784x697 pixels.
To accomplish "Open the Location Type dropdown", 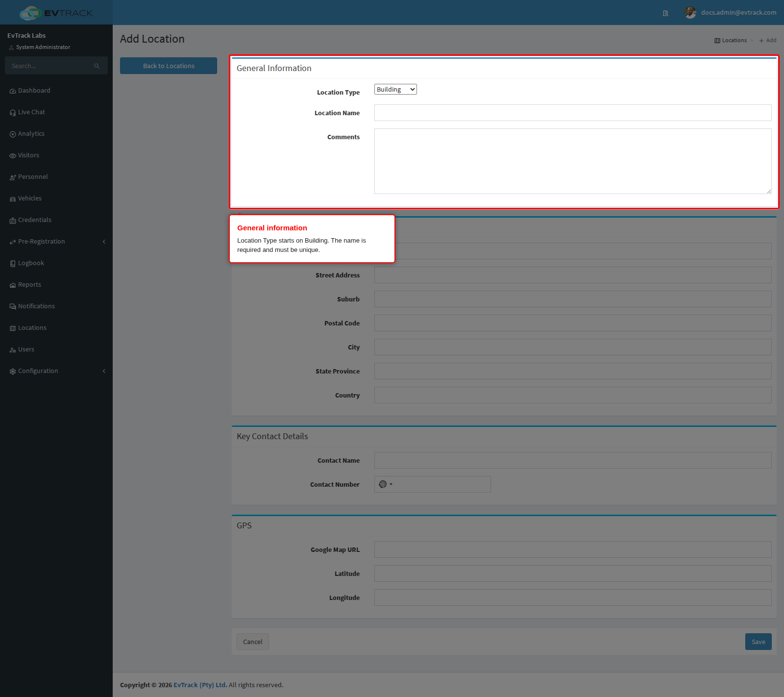I will click(395, 89).
